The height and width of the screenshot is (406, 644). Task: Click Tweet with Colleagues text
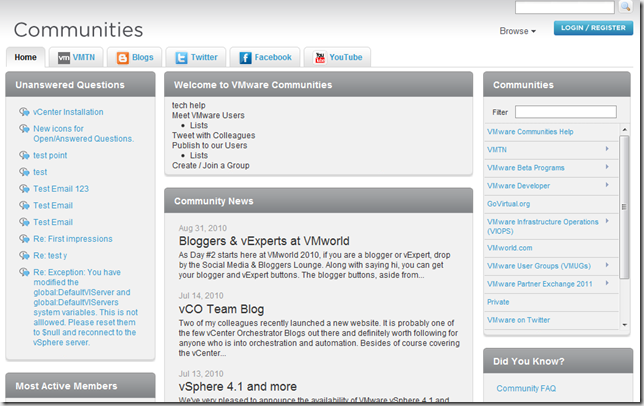pos(214,135)
